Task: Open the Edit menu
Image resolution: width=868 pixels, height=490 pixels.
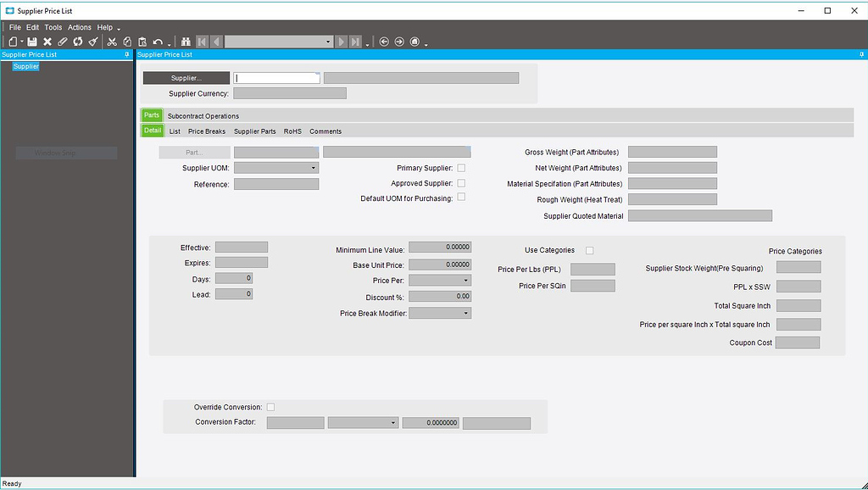Action: [33, 27]
